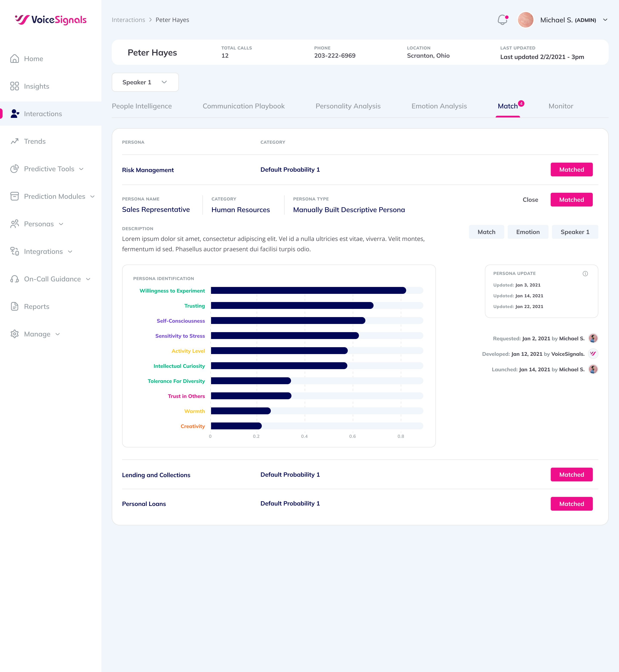
Task: Switch to the Personality Analysis tab
Action: coord(348,106)
